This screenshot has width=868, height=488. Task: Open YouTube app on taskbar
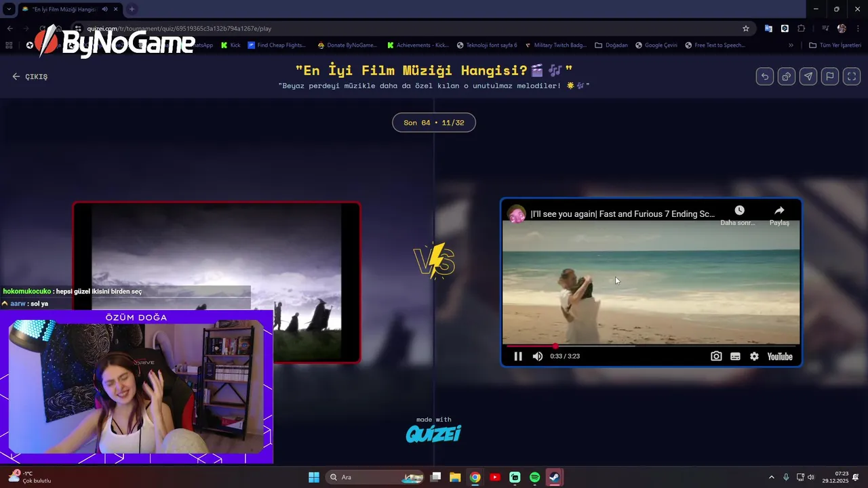[495, 477]
